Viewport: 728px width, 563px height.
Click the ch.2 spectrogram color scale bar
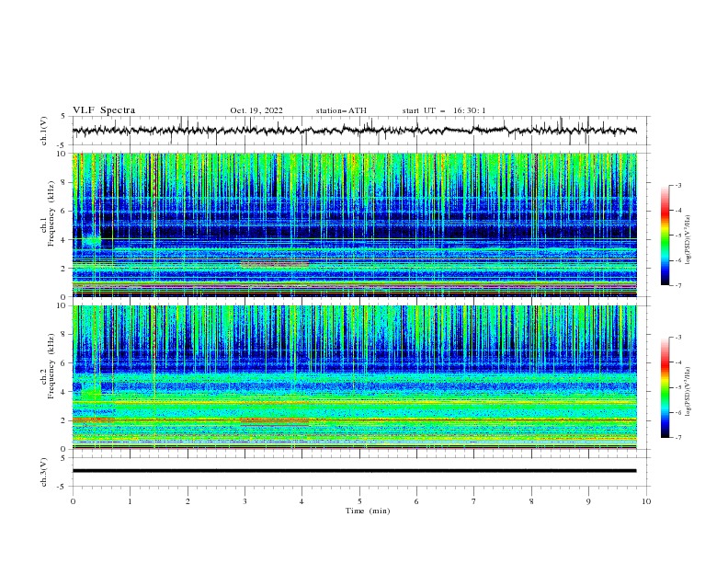coord(665,387)
